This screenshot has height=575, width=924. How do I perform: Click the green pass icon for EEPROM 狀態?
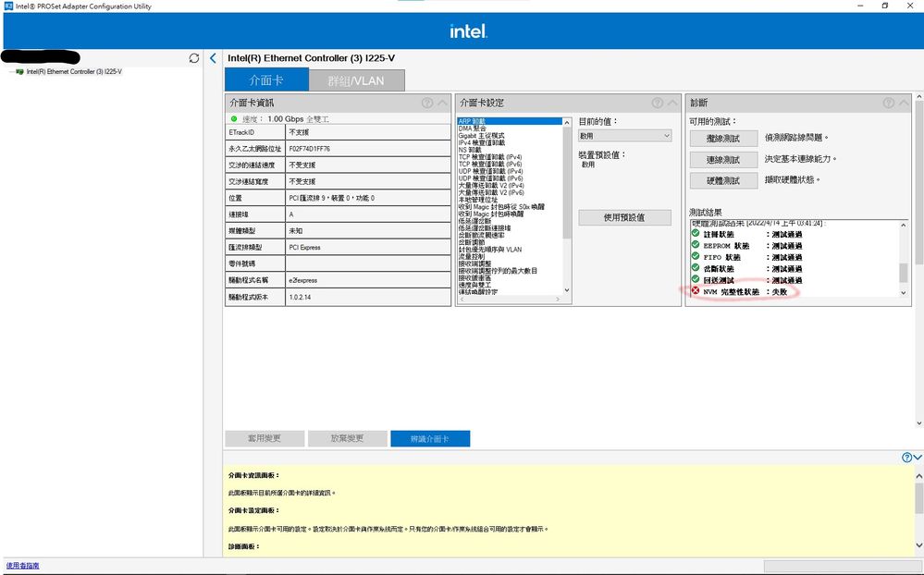696,245
